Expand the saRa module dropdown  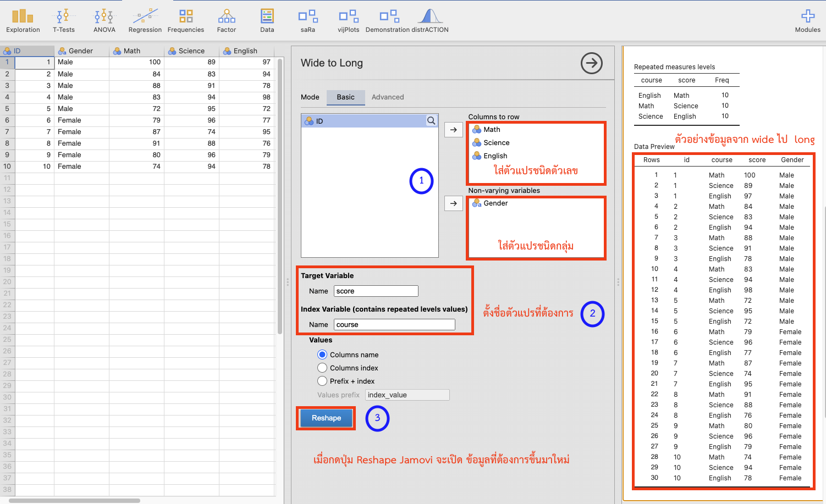307,21
